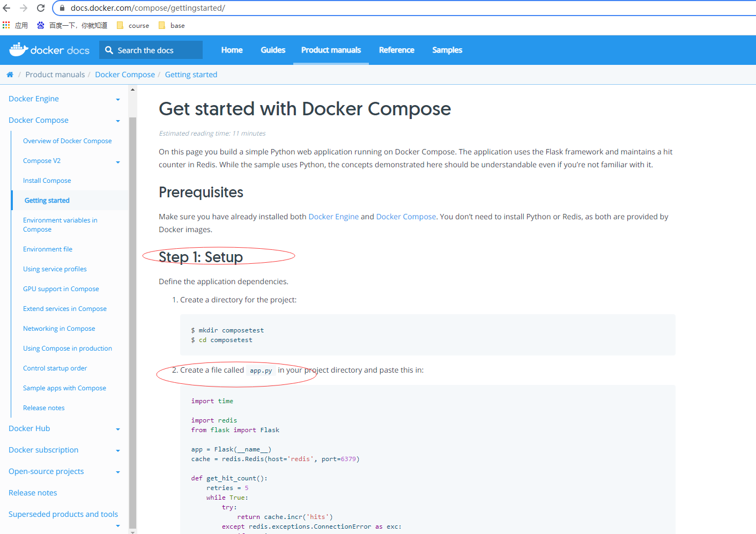Open the Guides nav tab
The height and width of the screenshot is (534, 756).
point(273,50)
